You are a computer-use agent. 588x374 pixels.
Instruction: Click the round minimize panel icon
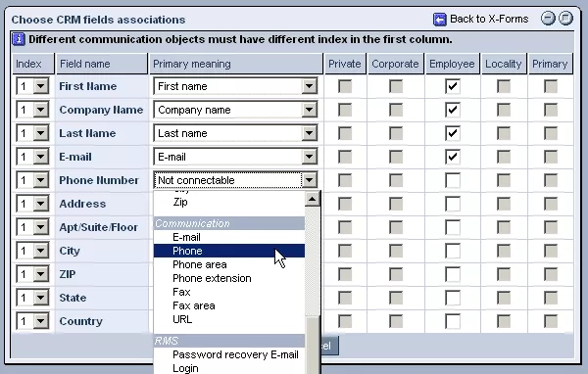click(x=548, y=18)
